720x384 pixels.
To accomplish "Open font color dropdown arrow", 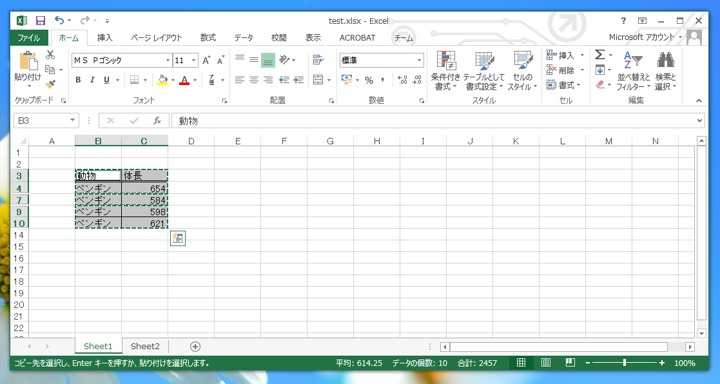I will tap(195, 80).
